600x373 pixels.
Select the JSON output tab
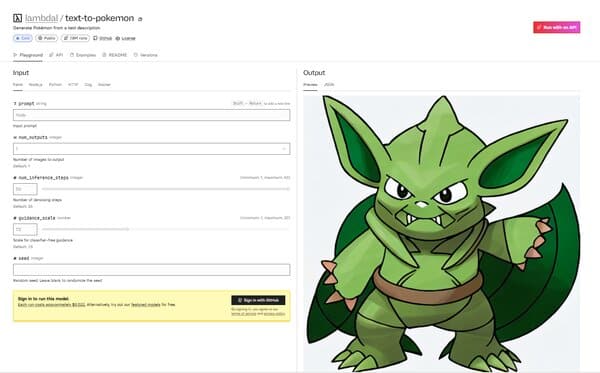[x=329, y=85]
